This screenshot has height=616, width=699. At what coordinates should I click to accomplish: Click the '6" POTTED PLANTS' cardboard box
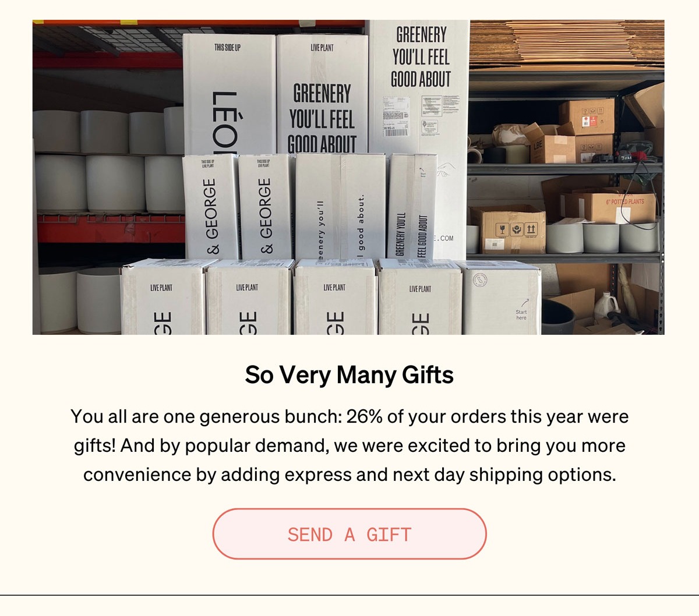coord(609,207)
